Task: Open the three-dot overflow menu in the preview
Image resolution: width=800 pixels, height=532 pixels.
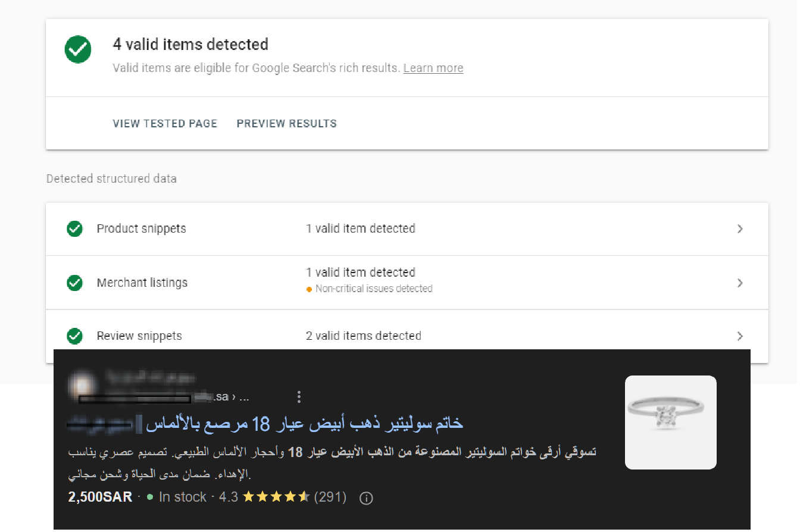Action: pyautogui.click(x=298, y=396)
